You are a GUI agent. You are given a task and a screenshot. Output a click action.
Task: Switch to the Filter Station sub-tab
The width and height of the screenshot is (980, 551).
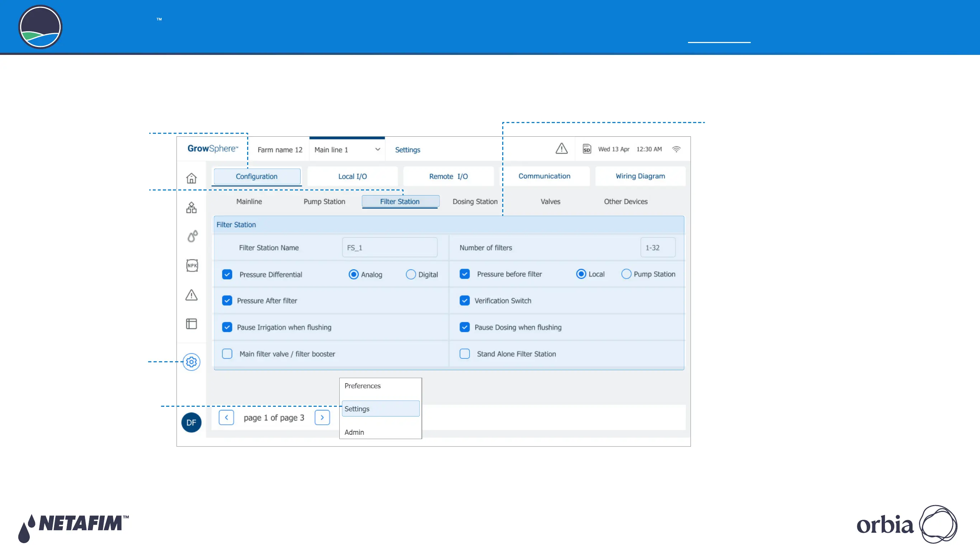point(400,201)
